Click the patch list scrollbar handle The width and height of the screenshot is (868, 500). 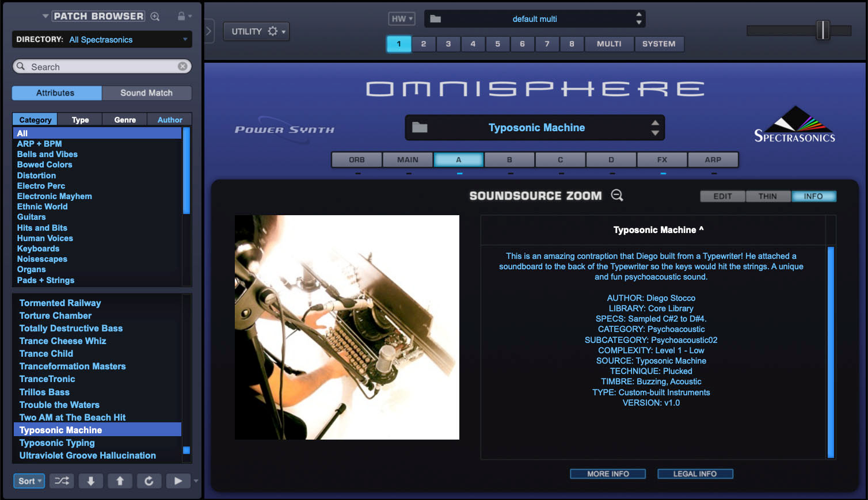point(186,450)
